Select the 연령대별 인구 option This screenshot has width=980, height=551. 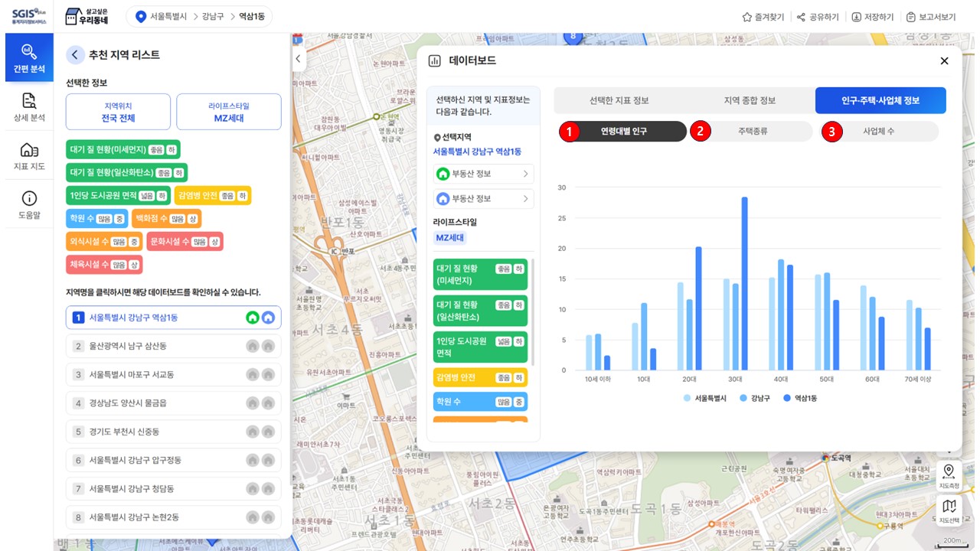tap(622, 132)
